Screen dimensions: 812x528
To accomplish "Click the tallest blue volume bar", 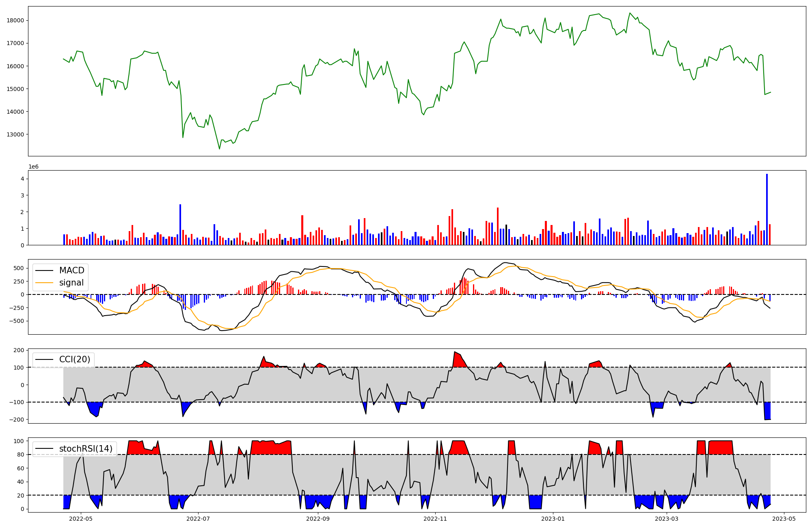I will click(x=767, y=209).
